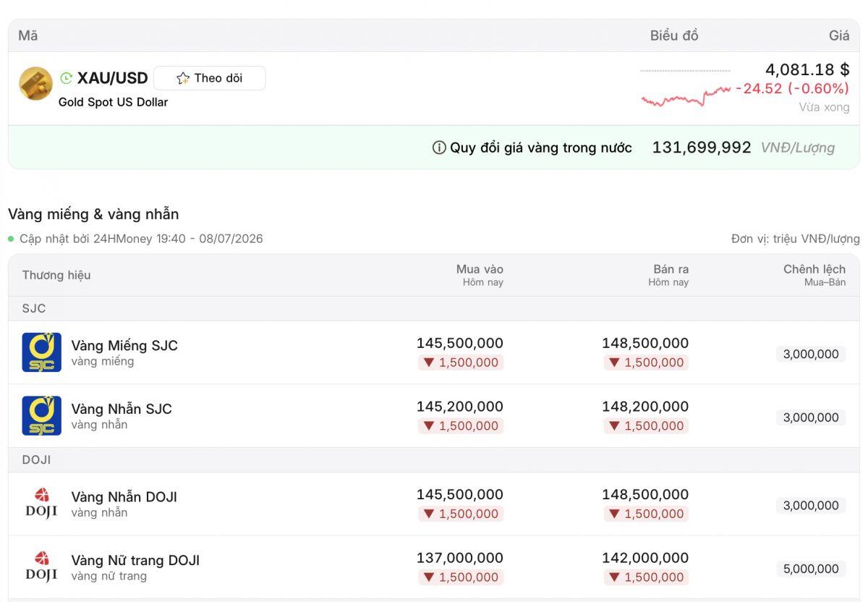Select the Vàng Nhẫn DOJI row name

(124, 496)
